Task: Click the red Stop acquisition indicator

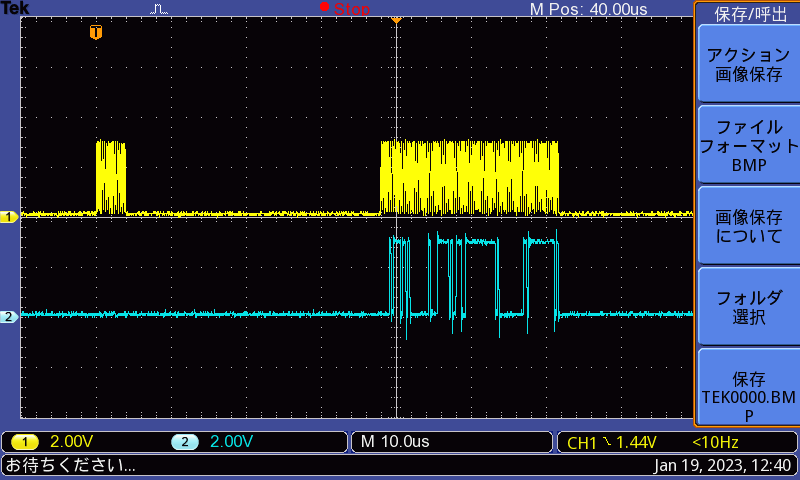Action: pyautogui.click(x=345, y=8)
